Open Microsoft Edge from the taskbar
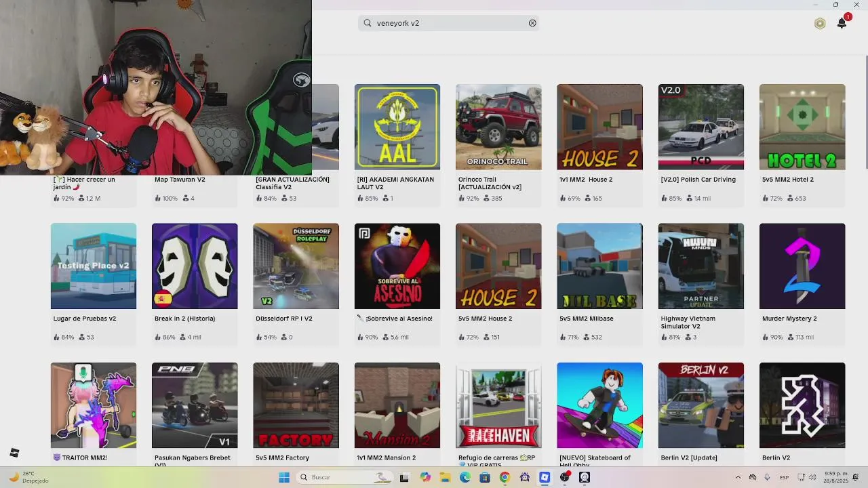Viewport: 868px width, 488px height. (x=465, y=477)
